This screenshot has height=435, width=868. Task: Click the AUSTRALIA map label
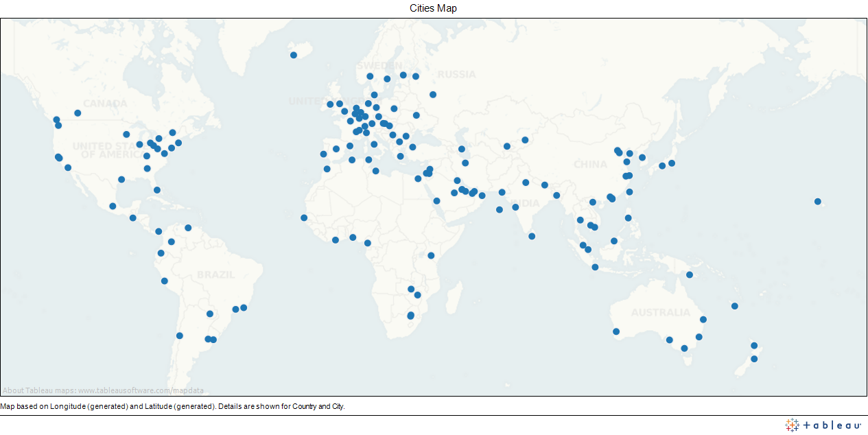[x=660, y=313]
